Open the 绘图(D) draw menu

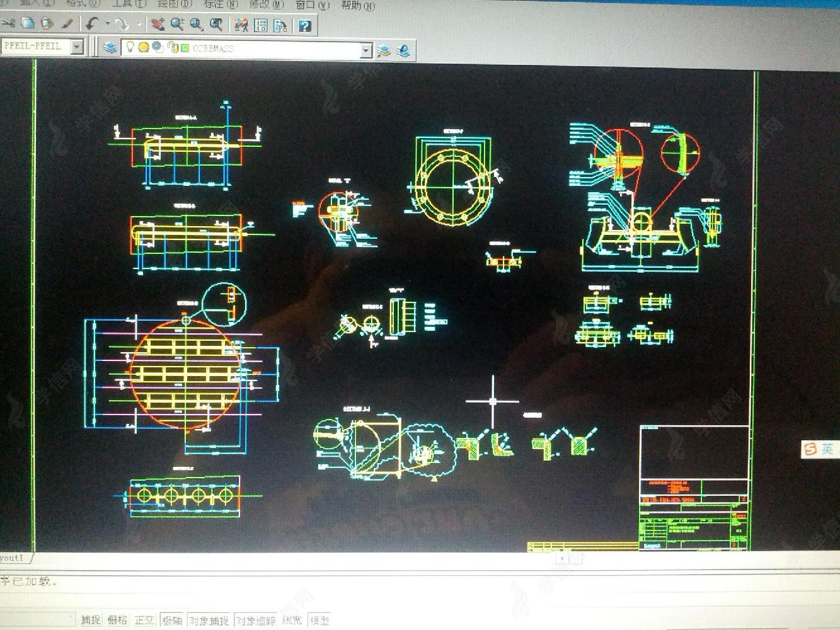(174, 4)
